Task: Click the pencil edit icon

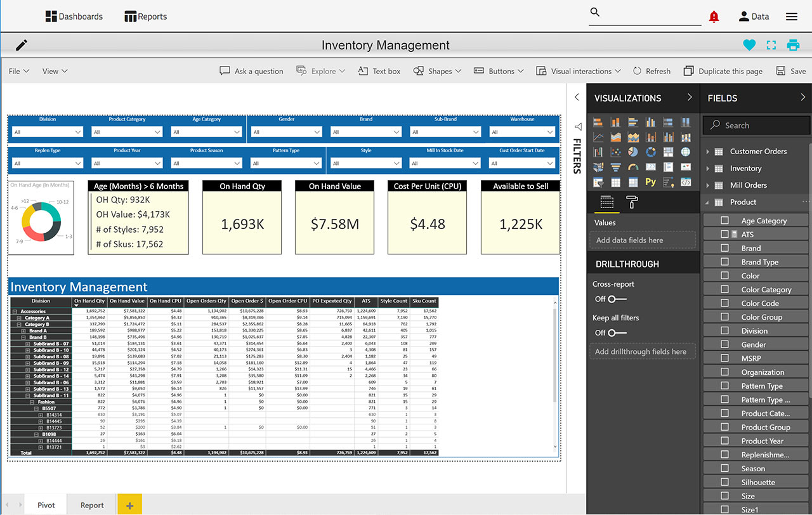Action: 22,45
